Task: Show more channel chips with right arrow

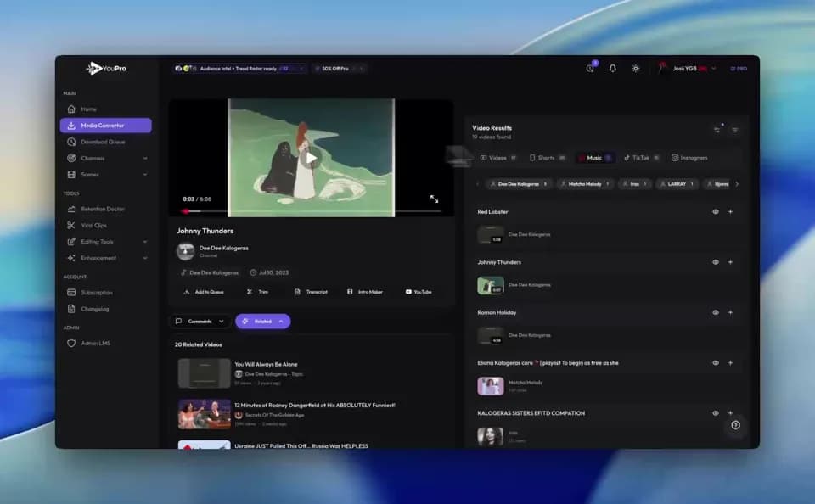Action: coord(737,184)
